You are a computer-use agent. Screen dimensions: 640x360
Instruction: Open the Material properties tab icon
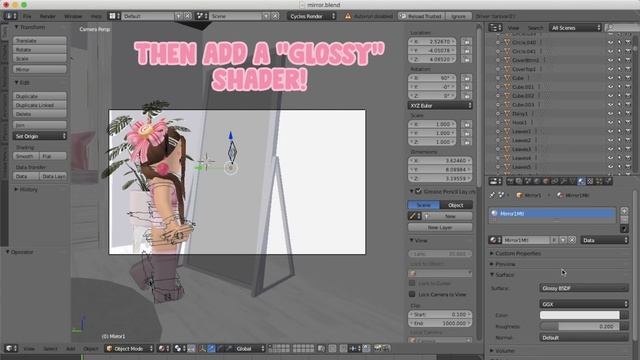(582, 181)
